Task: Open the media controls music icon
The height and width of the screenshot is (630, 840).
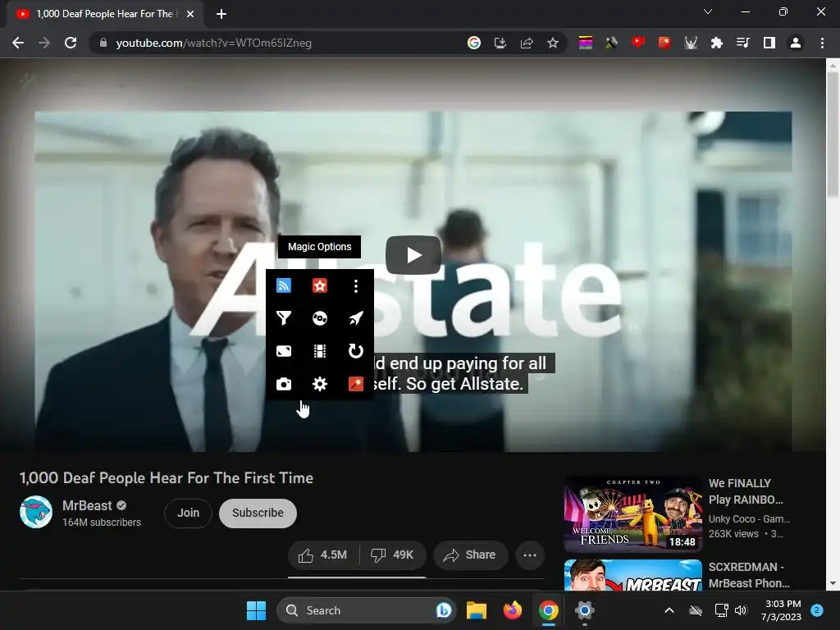Action: coord(743,43)
